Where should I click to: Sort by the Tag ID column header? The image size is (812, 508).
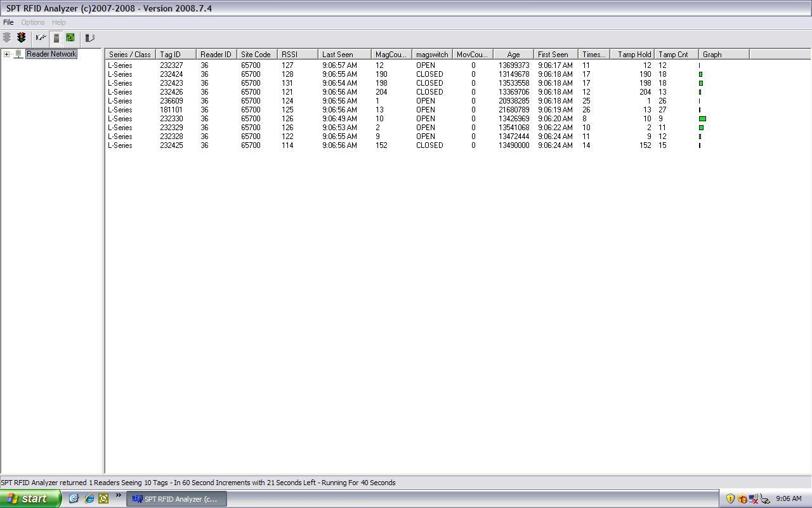(x=176, y=55)
